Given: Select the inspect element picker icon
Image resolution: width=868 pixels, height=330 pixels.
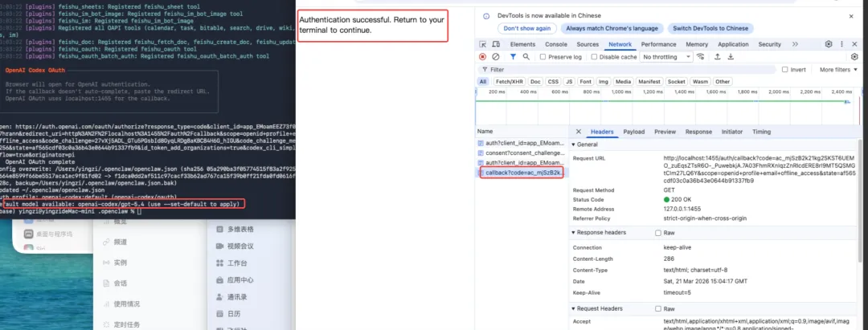Looking at the screenshot, I should [483, 44].
